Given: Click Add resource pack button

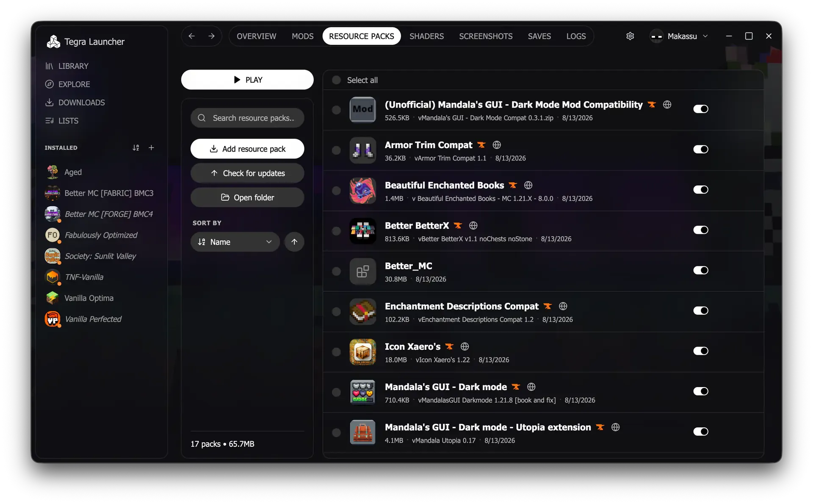Looking at the screenshot, I should pyautogui.click(x=247, y=149).
